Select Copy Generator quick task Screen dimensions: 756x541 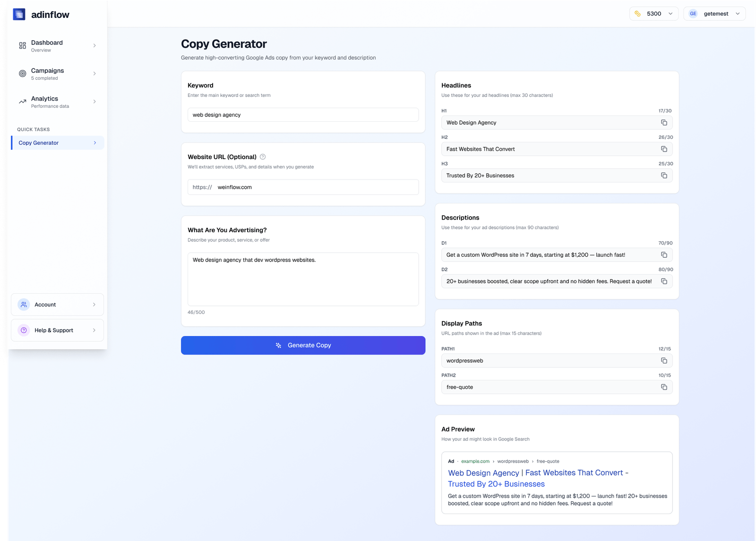(x=57, y=143)
